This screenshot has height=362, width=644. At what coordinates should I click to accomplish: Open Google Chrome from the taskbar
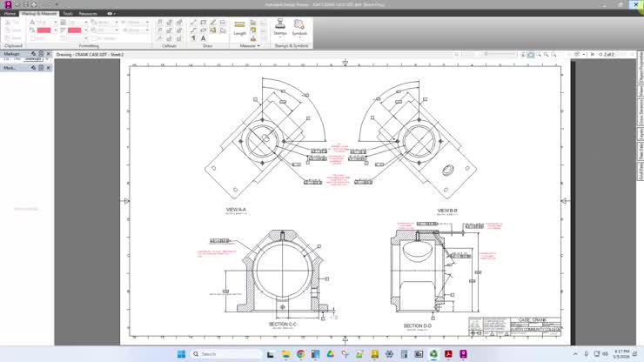[300, 354]
